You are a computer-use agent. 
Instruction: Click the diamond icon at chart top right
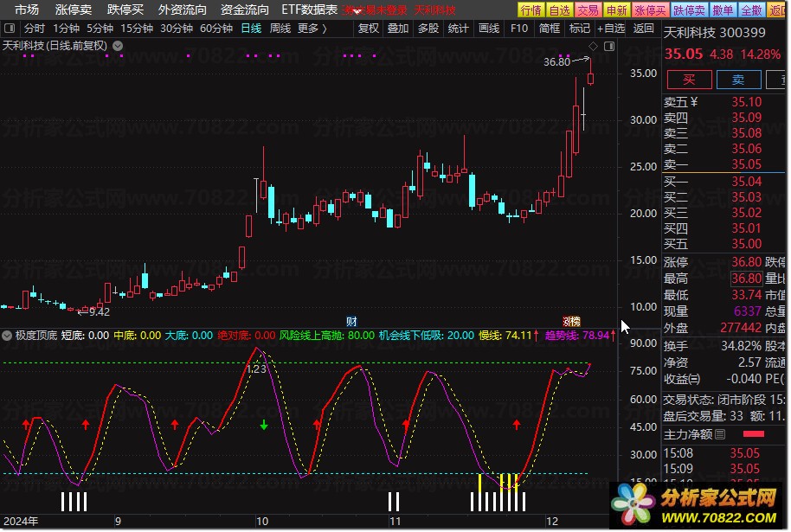point(594,47)
